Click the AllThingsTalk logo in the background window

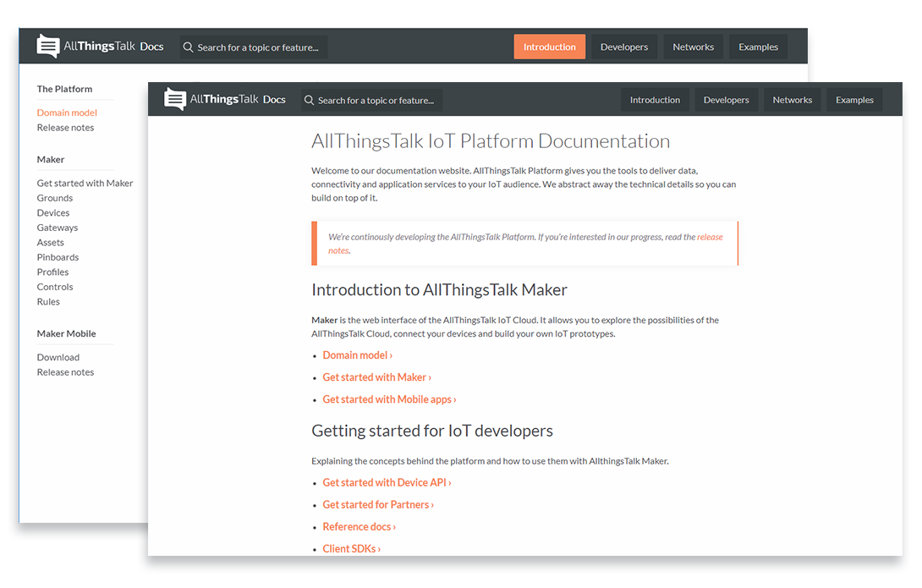47,46
